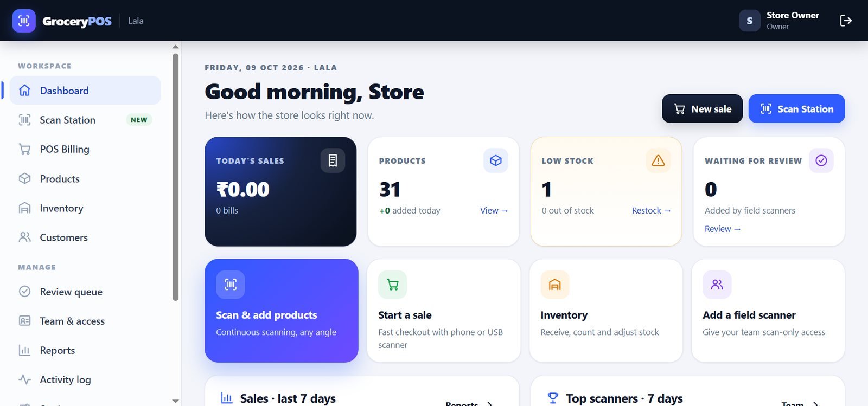Viewport: 868px width, 406px height.
Task: Open the Add a field scanner tile
Action: [768, 311]
